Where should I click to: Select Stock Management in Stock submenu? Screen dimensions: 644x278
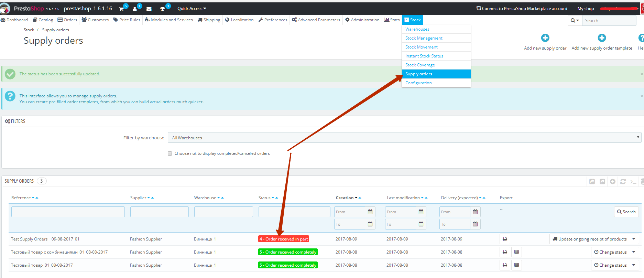click(x=436, y=38)
